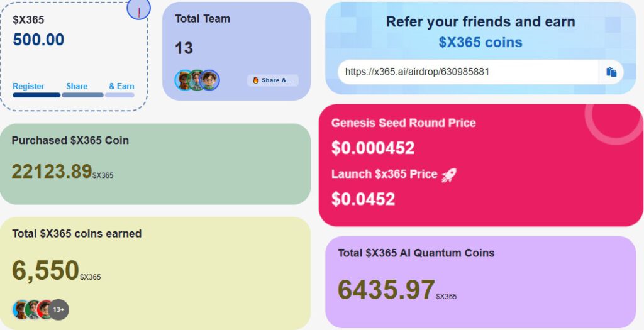644x330 pixels.
Task: Click the & Earn progress bar segment
Action: coord(119,95)
